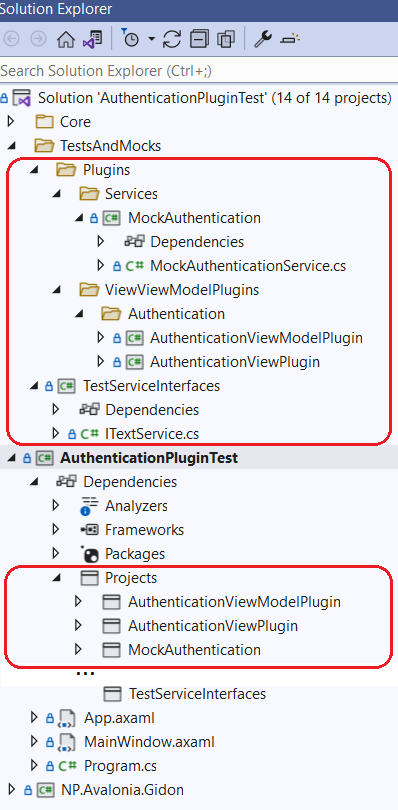This screenshot has width=398, height=810.
Task: Click the Search Solution Explorer field
Action: pos(199,70)
